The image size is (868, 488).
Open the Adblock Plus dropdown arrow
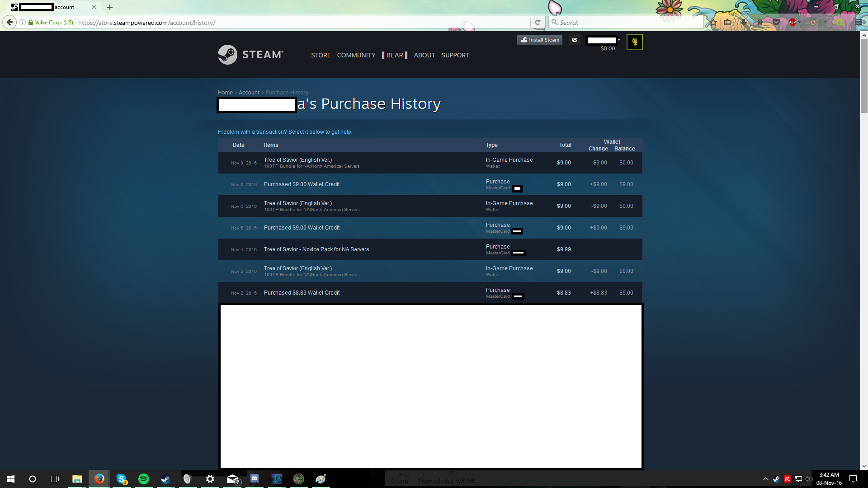(800, 22)
